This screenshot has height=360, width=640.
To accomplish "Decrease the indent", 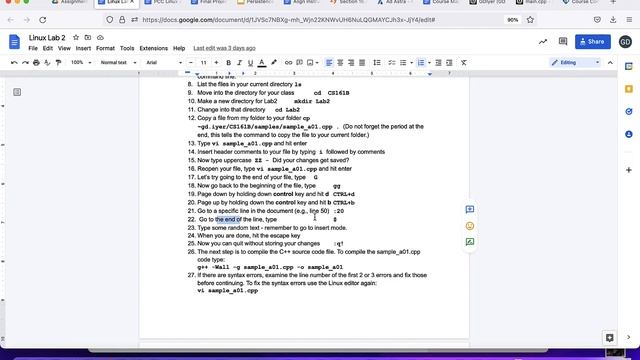I will pyautogui.click(x=438, y=62).
